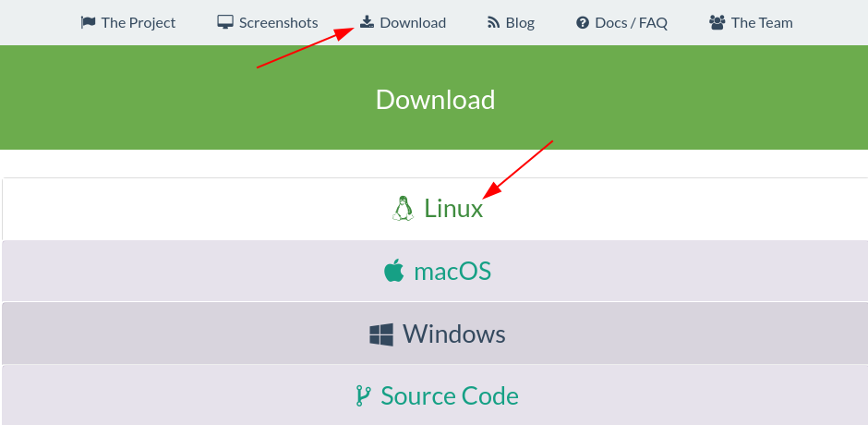Click the Apple logo icon for macOS
The width and height of the screenshot is (868, 425).
393,271
